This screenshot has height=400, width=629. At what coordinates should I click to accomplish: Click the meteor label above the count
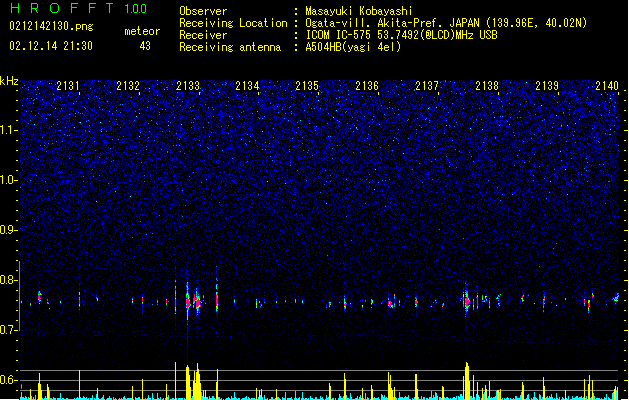[x=142, y=31]
